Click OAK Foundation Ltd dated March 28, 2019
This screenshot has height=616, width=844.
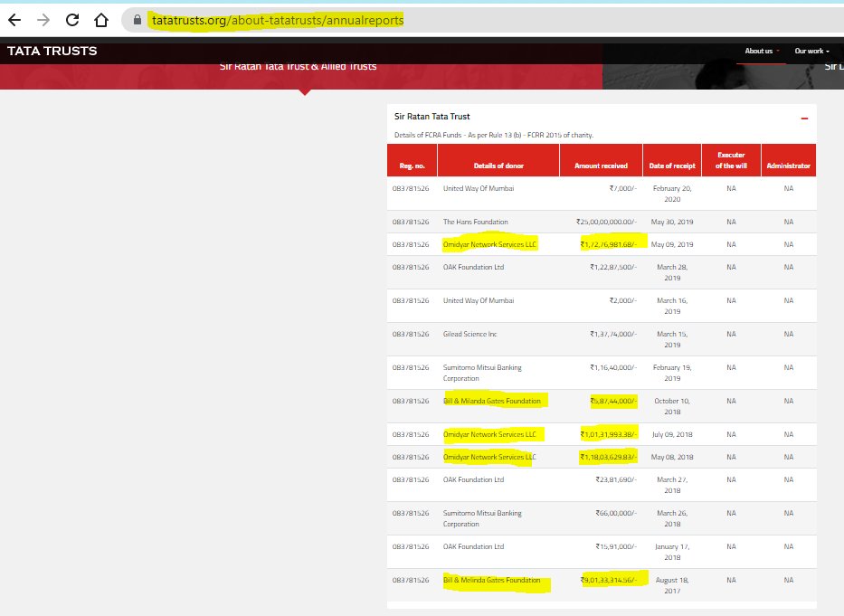pyautogui.click(x=474, y=267)
